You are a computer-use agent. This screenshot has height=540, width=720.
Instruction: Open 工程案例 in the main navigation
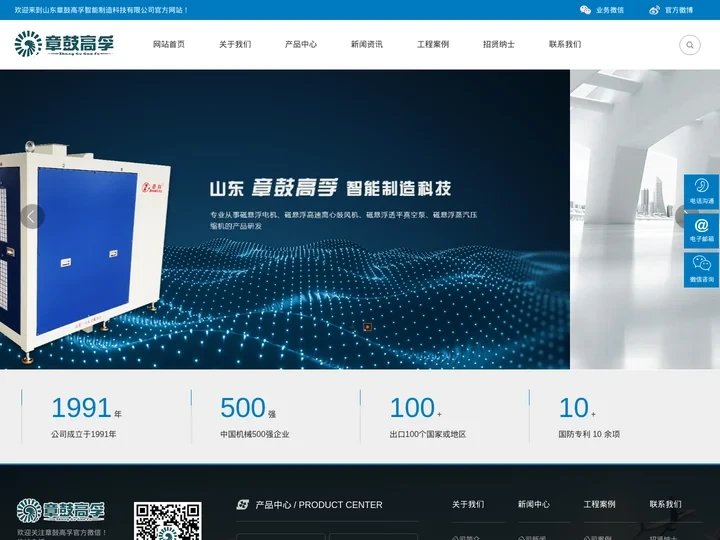[433, 45]
